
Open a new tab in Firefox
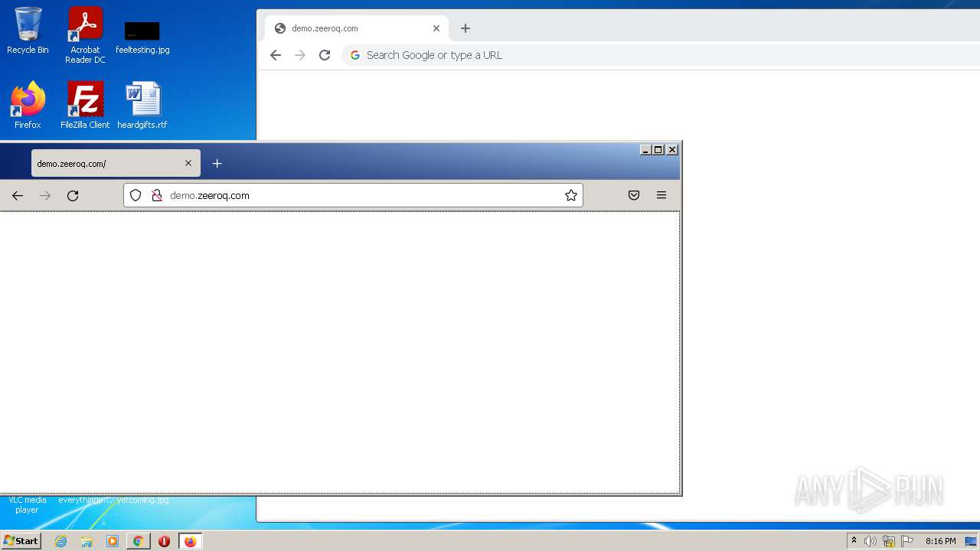[217, 163]
